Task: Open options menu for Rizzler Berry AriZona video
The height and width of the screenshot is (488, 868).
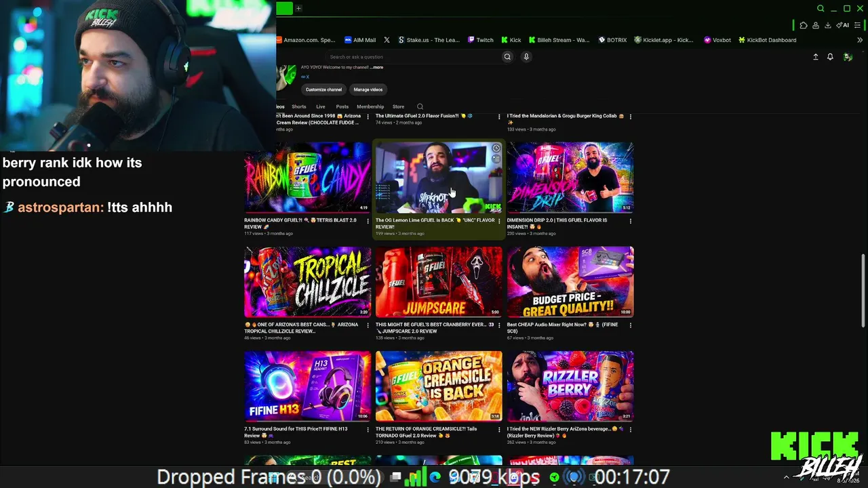Action: tap(631, 430)
